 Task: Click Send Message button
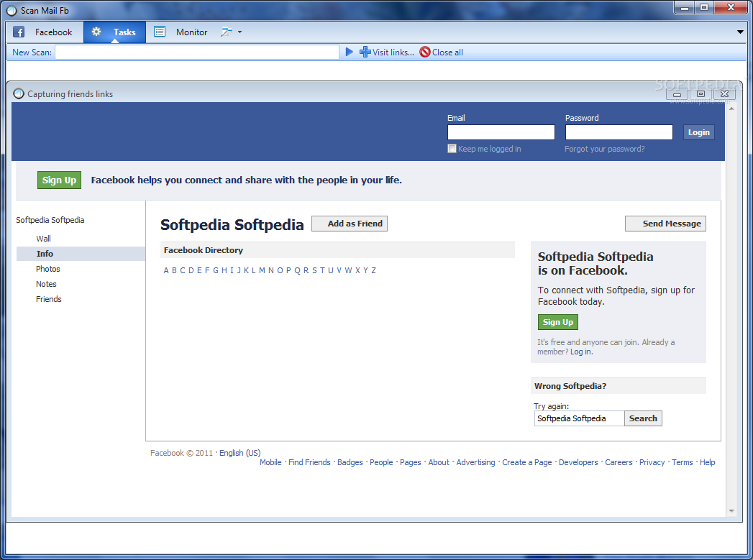(665, 224)
